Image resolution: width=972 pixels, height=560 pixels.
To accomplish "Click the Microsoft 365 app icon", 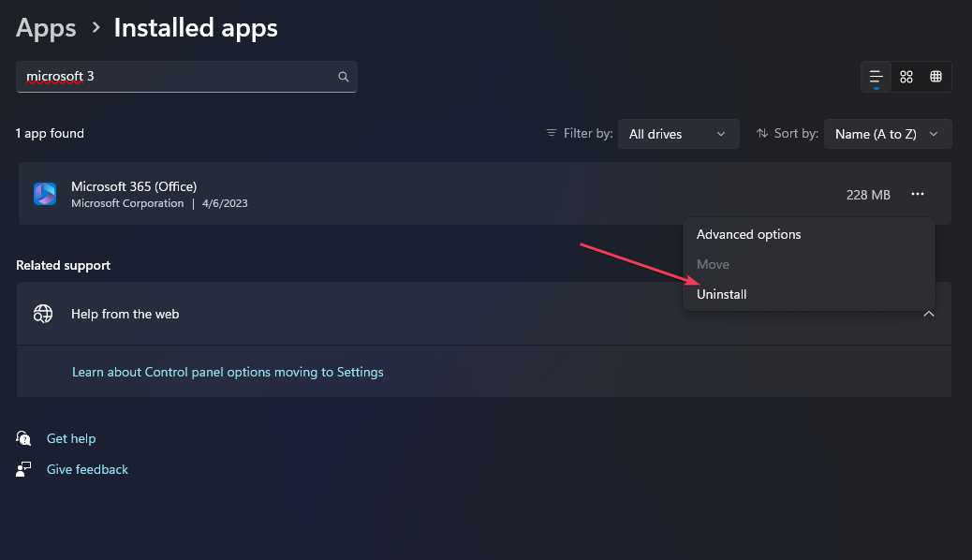I will 45,194.
